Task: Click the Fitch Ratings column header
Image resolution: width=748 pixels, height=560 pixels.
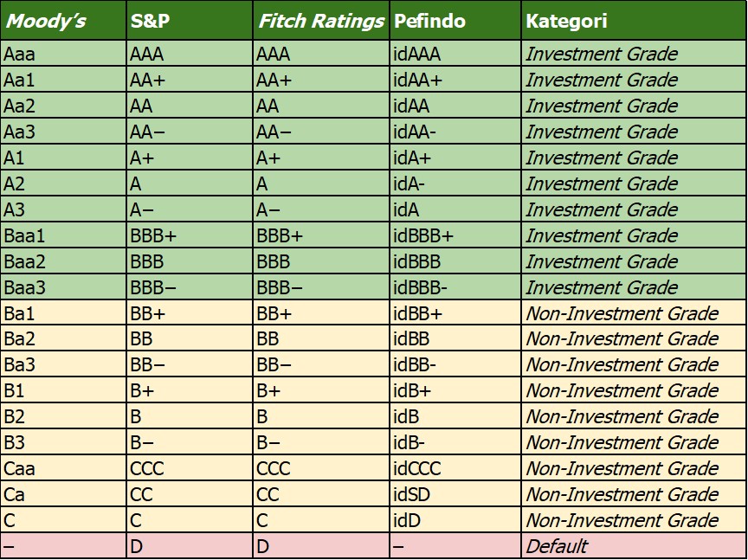Action: 321,21
